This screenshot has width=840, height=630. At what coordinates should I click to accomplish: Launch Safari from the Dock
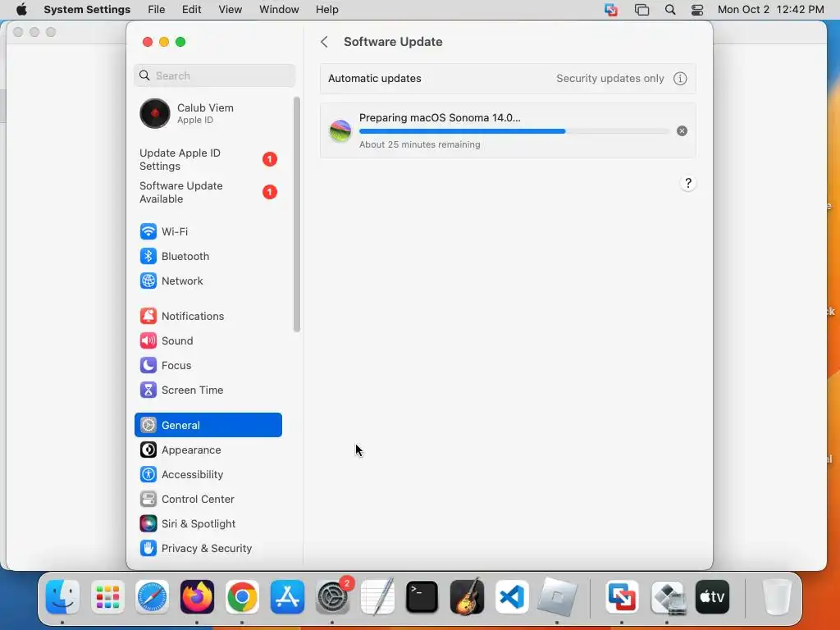(152, 596)
